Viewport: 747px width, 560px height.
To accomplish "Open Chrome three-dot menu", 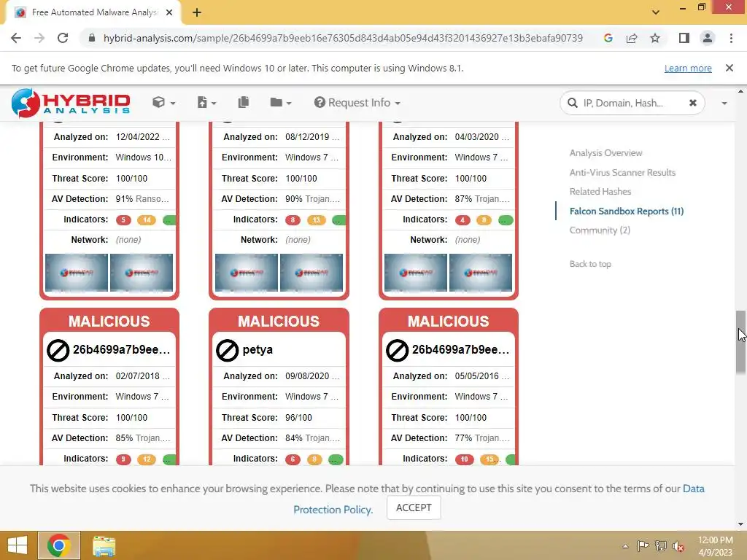I will tap(731, 38).
